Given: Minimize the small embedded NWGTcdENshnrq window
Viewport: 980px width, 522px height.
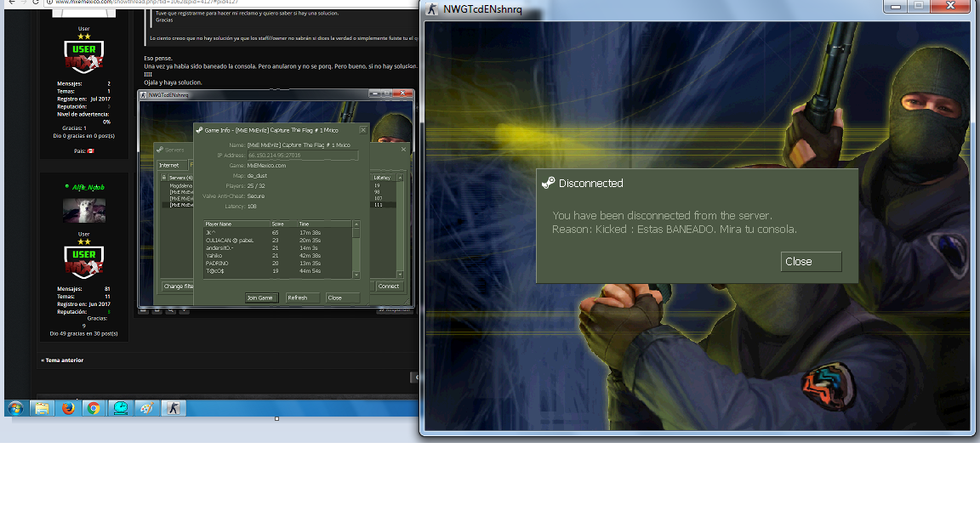Looking at the screenshot, I should pos(374,94).
